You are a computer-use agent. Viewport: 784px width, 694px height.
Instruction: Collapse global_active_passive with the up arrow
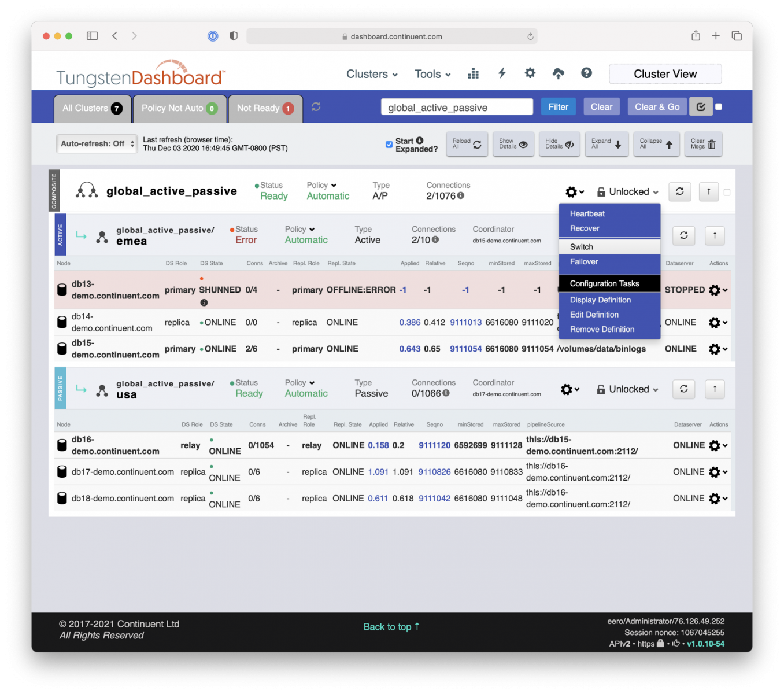click(709, 191)
